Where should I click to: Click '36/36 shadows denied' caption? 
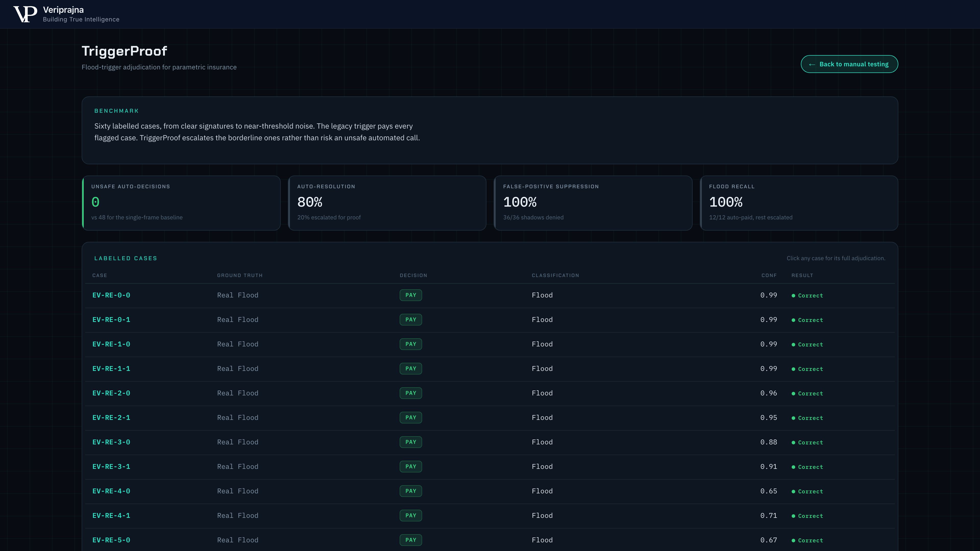533,218
